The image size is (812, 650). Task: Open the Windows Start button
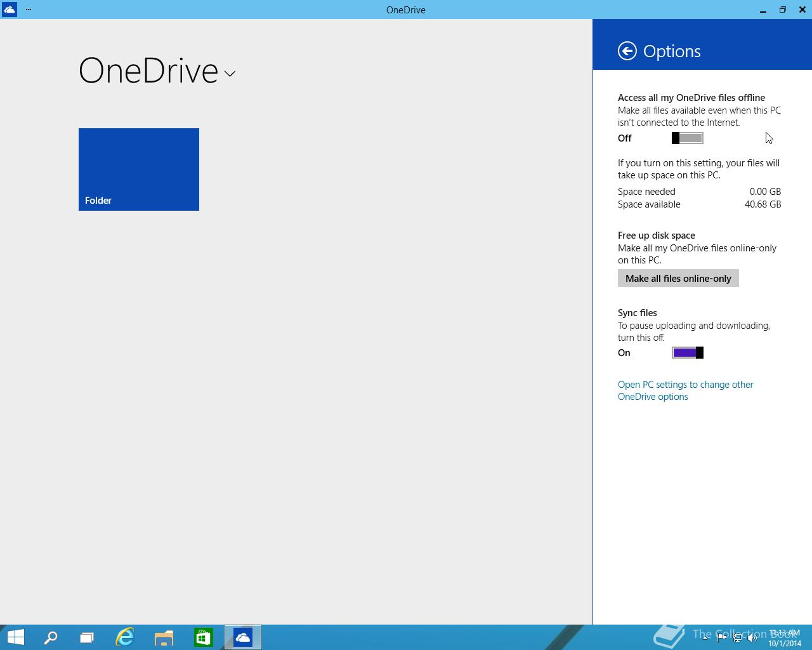click(15, 637)
